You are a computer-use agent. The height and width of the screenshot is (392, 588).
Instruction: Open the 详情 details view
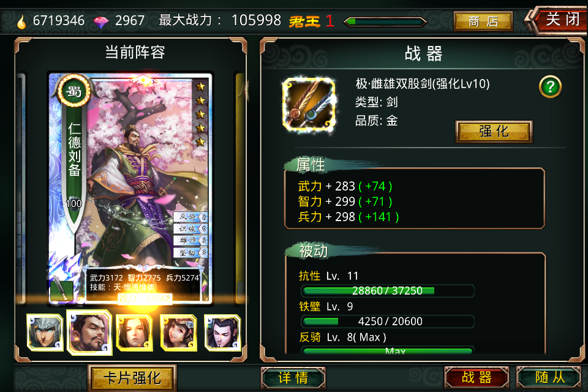click(293, 378)
